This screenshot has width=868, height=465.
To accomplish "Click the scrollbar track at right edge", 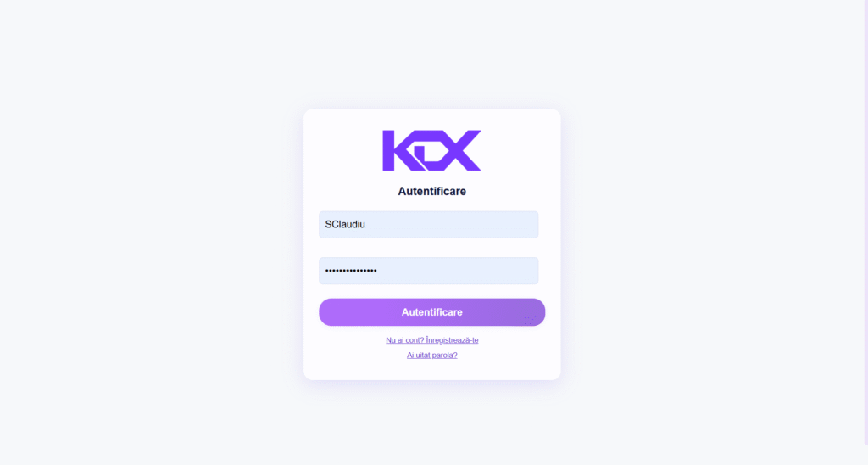I will click(x=865, y=221).
